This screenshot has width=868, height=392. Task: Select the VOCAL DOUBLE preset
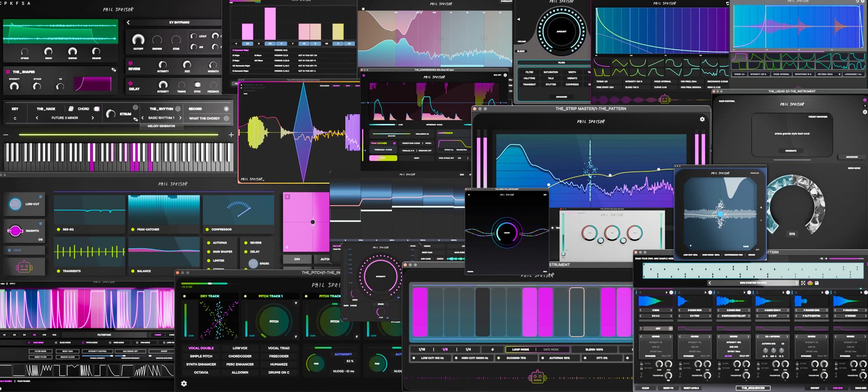click(201, 348)
